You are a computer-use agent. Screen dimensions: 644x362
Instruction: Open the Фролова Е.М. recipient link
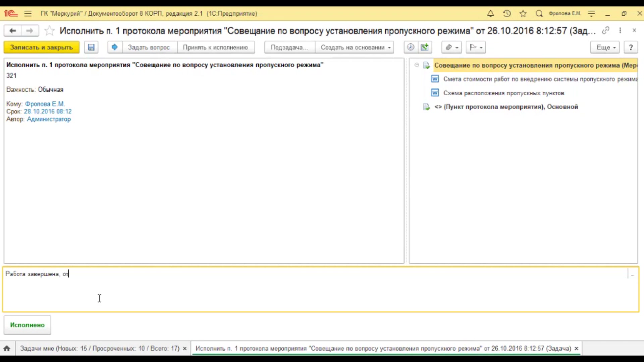pos(45,104)
